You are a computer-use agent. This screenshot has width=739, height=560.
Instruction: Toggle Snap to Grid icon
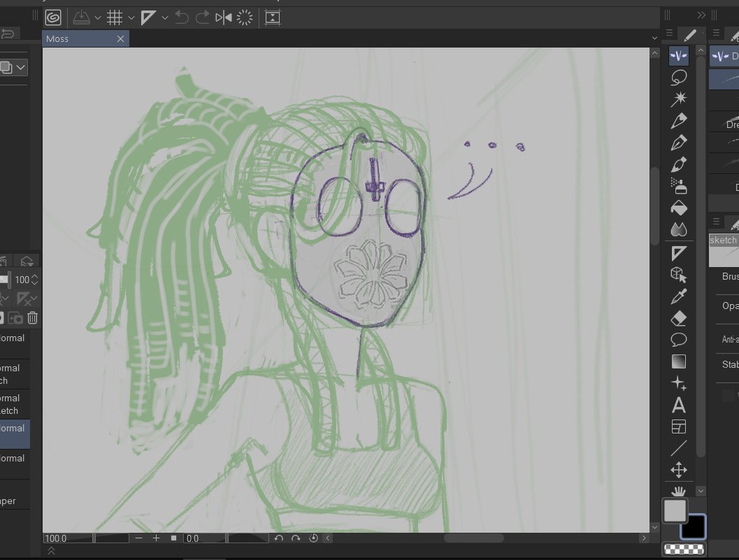[115, 18]
